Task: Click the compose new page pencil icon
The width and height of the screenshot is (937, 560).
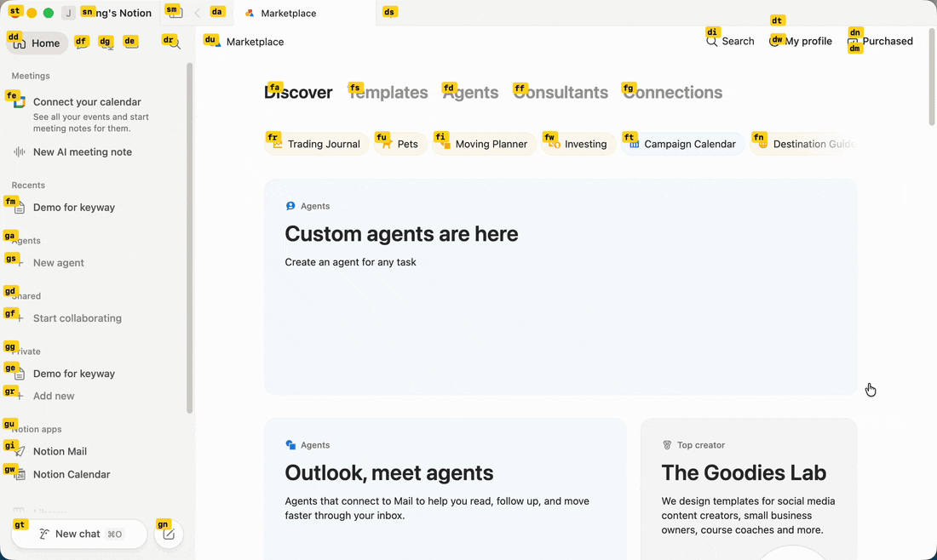Action: tap(169, 534)
